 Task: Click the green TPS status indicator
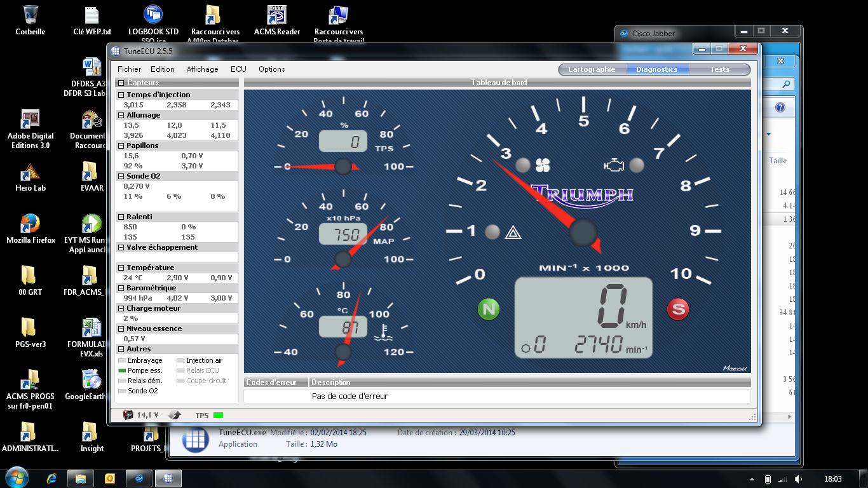pos(218,416)
